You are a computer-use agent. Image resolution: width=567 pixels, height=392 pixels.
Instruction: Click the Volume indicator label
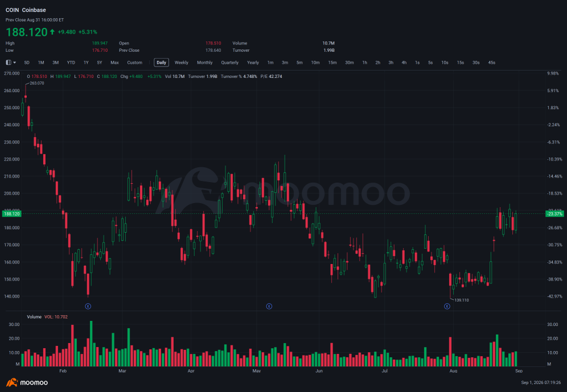coord(34,317)
